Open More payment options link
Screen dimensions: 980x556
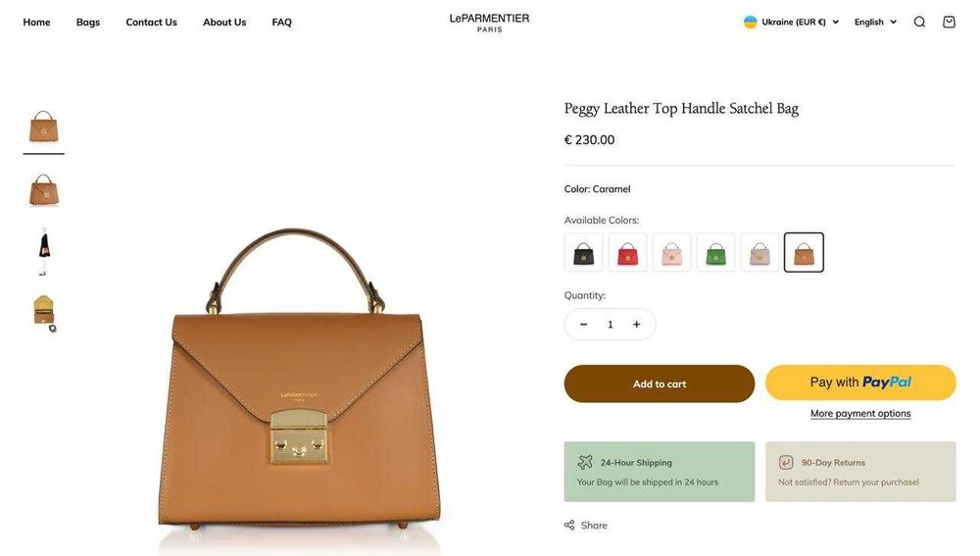pyautogui.click(x=860, y=414)
